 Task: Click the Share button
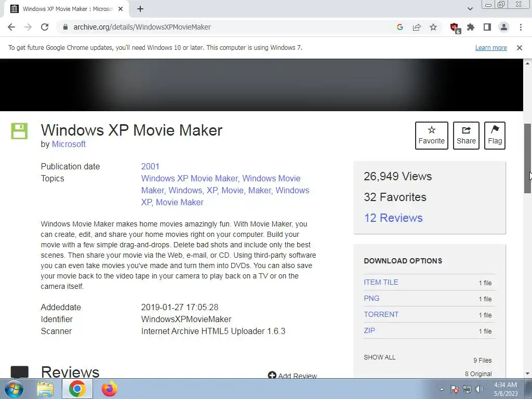pos(466,136)
